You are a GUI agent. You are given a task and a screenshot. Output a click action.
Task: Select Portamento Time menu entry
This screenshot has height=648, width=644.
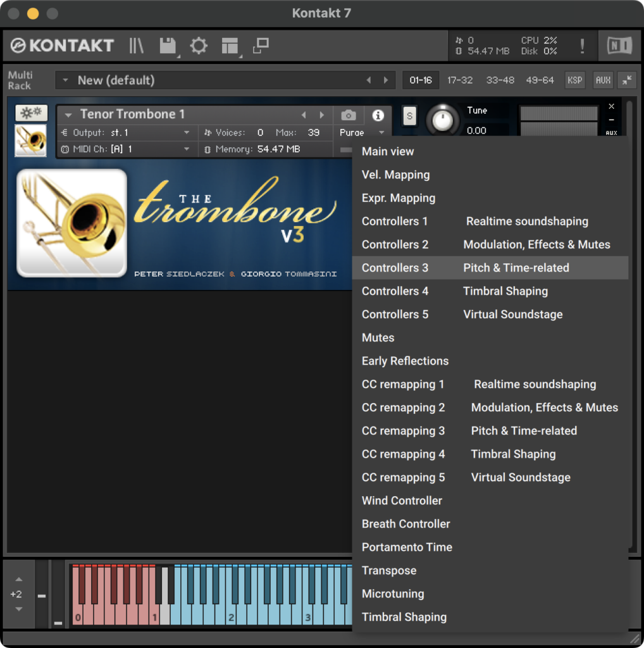pyautogui.click(x=490, y=547)
